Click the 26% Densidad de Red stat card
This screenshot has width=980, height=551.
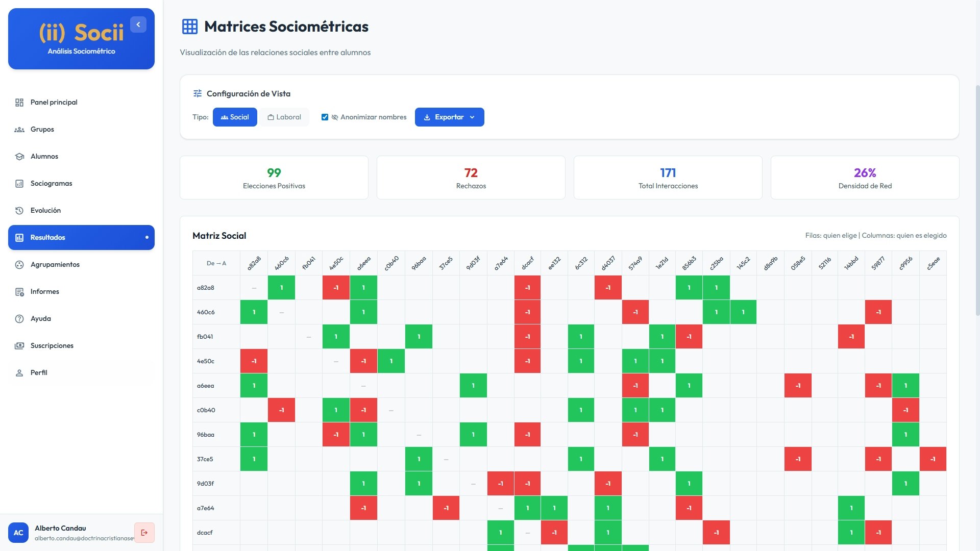(864, 177)
